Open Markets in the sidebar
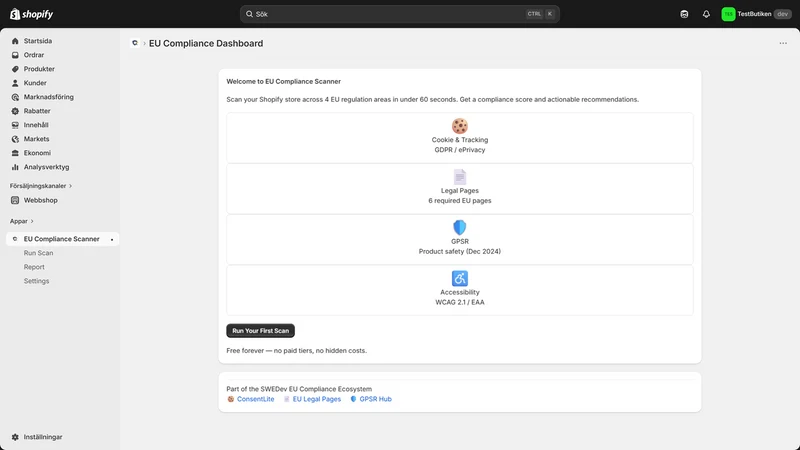 (36, 139)
